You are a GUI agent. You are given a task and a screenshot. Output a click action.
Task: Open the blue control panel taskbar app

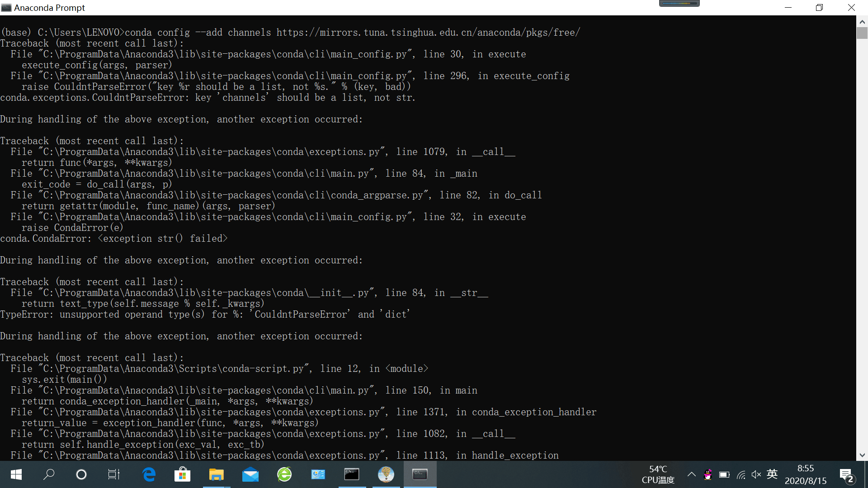pyautogui.click(x=318, y=474)
